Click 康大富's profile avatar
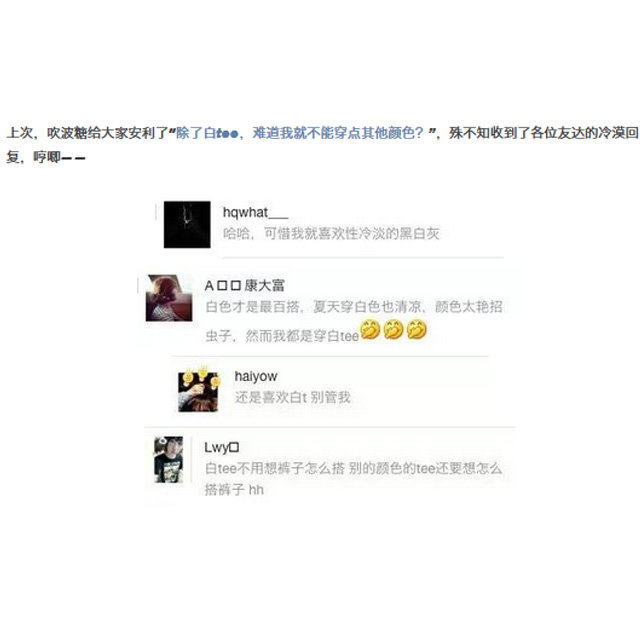The width and height of the screenshot is (640, 640). (169, 298)
